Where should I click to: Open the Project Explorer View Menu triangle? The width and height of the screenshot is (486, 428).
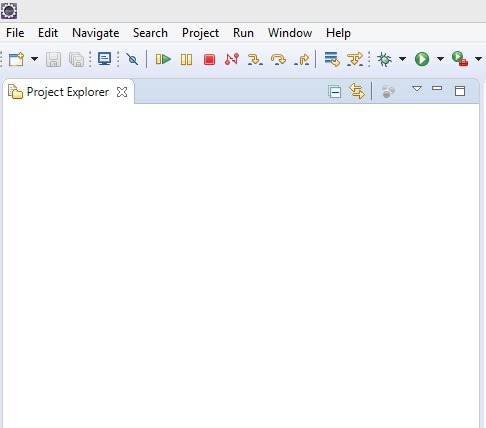pyautogui.click(x=417, y=89)
